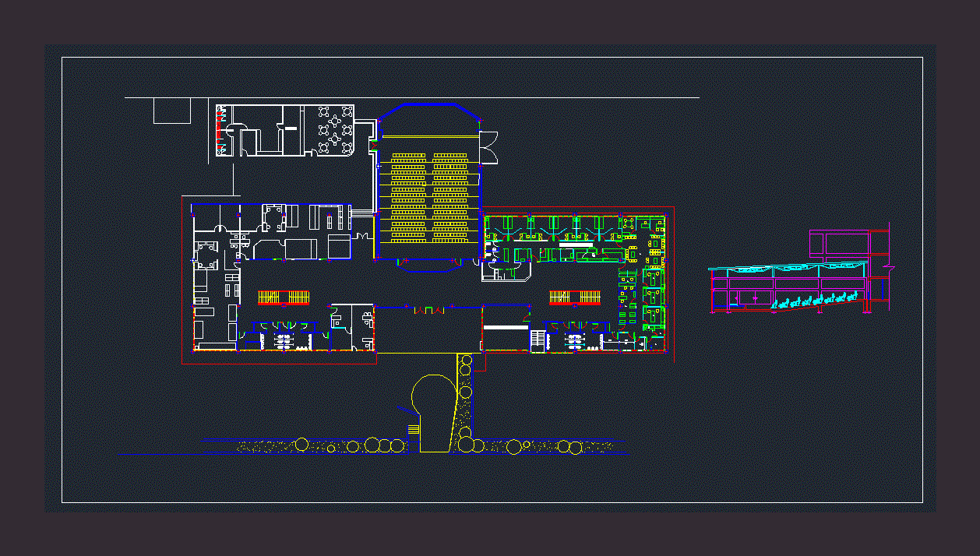Select the magenta upper-floor block in the section
This screenshot has width=980, height=556.
(837, 245)
